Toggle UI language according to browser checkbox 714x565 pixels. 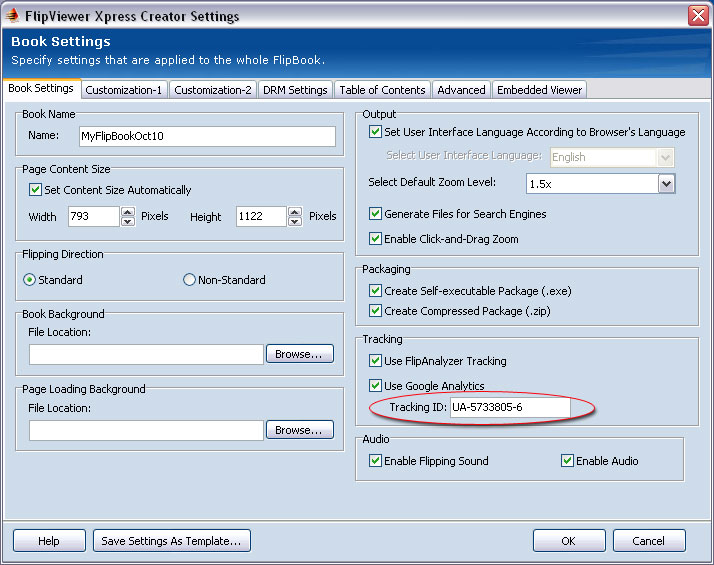point(375,132)
